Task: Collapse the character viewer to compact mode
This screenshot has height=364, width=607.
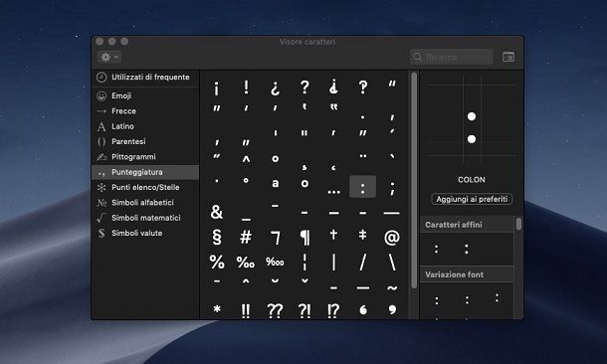Action: pos(507,58)
